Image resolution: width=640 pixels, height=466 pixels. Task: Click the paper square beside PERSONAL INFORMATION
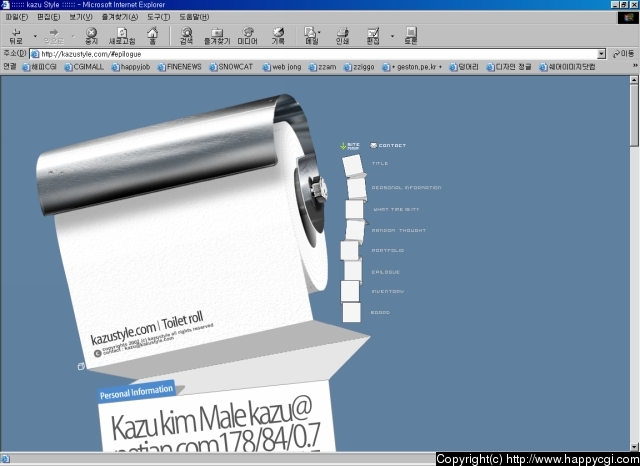356,188
